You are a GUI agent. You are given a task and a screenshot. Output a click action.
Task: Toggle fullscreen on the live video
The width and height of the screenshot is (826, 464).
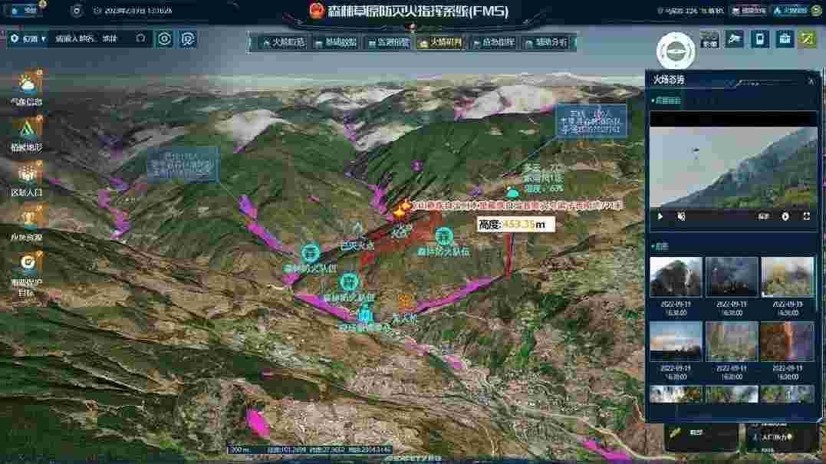806,216
